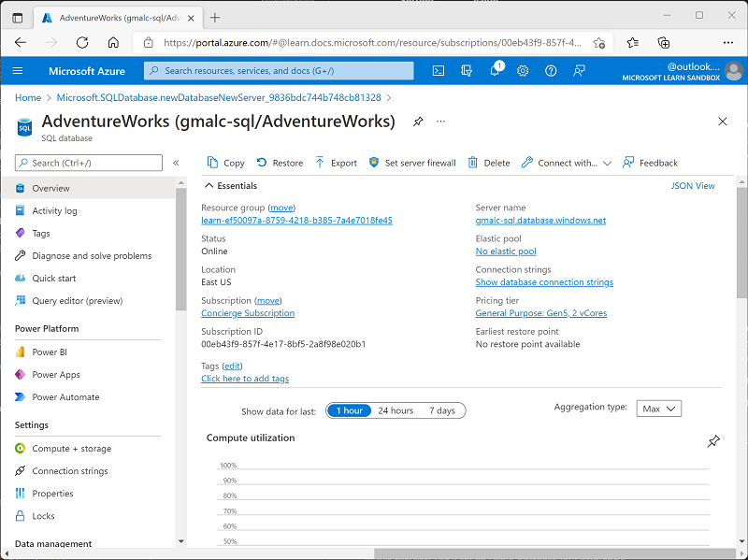This screenshot has height=560, width=748.
Task: Copy the database using the Copy command
Action: 225,163
